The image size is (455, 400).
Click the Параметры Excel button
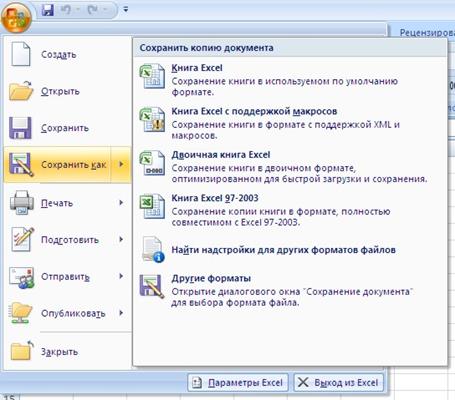238,382
